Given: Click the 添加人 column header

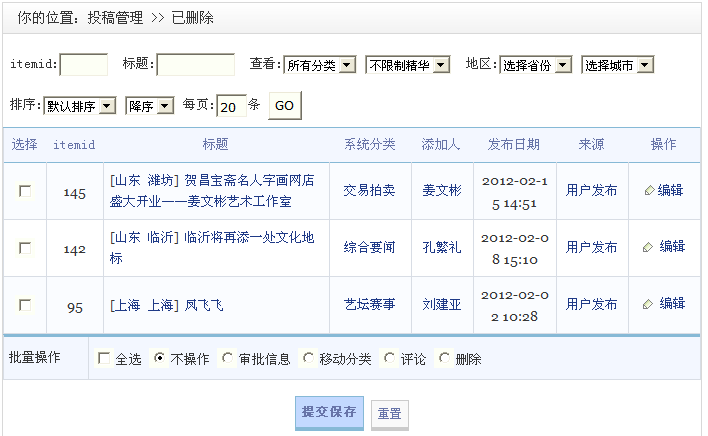Looking at the screenshot, I should point(441,144).
